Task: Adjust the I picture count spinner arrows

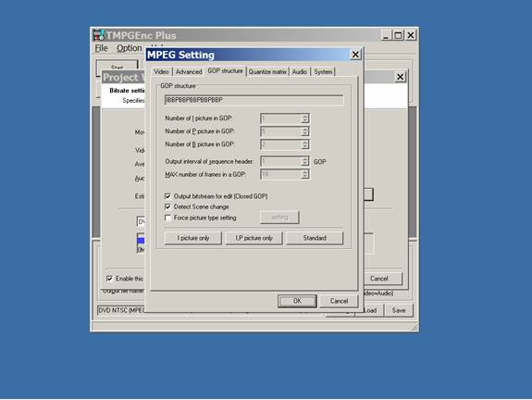Action: tap(305, 119)
